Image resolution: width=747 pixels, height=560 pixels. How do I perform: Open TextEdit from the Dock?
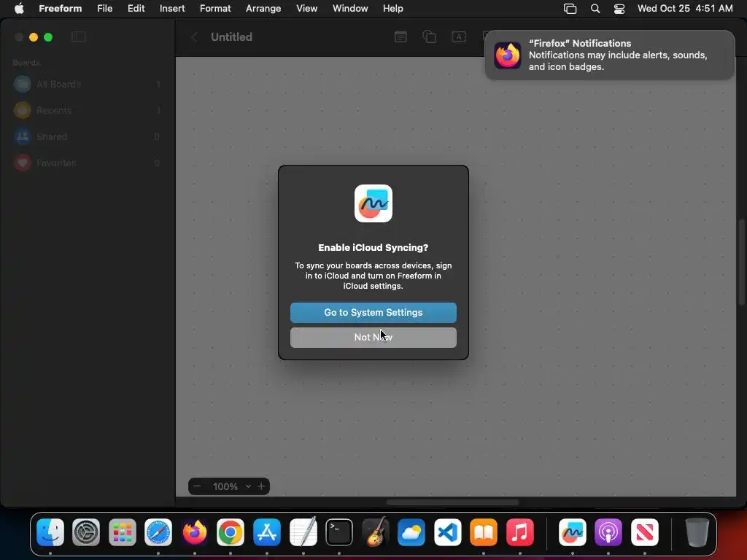[303, 532]
